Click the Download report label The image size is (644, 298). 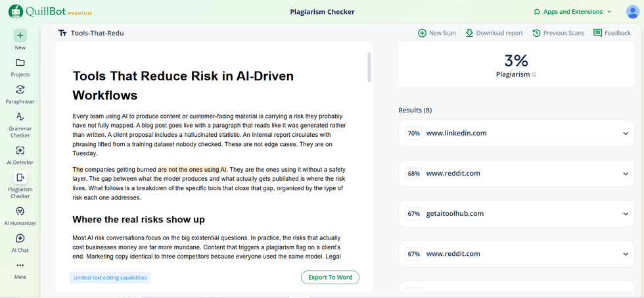click(x=499, y=33)
